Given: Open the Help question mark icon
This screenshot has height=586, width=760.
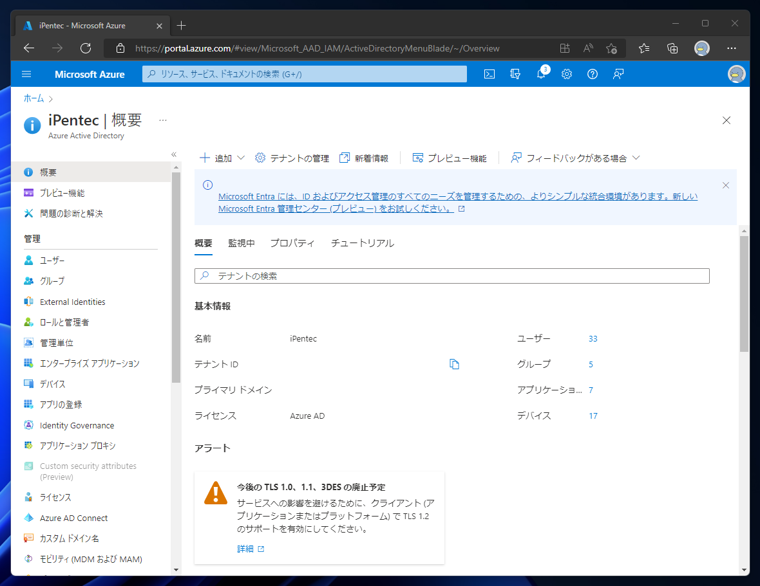Looking at the screenshot, I should tap(592, 74).
